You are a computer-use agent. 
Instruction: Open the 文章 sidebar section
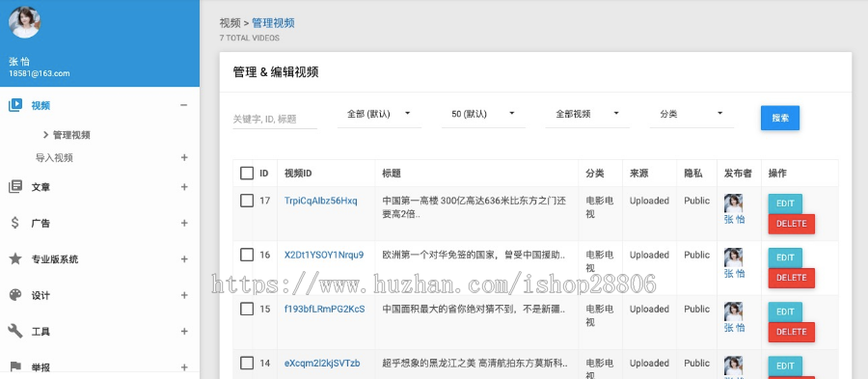(x=41, y=187)
